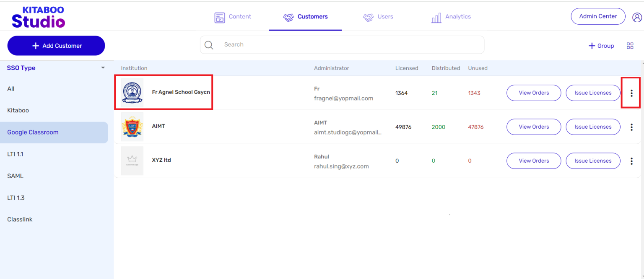
Task: Open the user profile icon
Action: (x=637, y=17)
